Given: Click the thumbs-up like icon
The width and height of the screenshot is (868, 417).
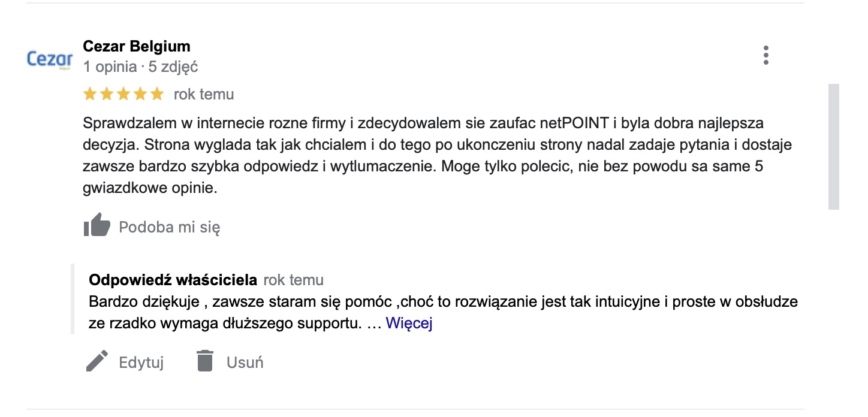Looking at the screenshot, I should click(97, 226).
